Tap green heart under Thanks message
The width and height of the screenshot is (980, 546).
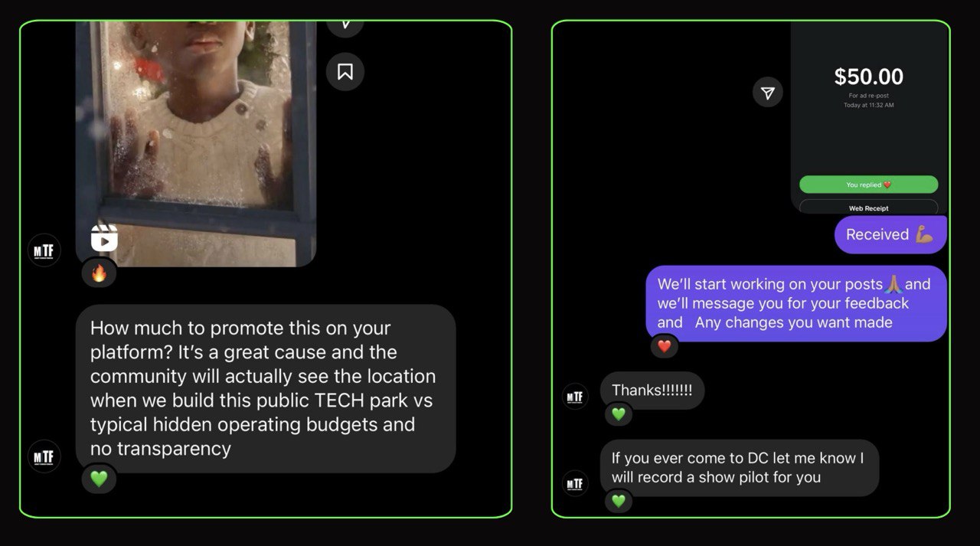click(619, 414)
